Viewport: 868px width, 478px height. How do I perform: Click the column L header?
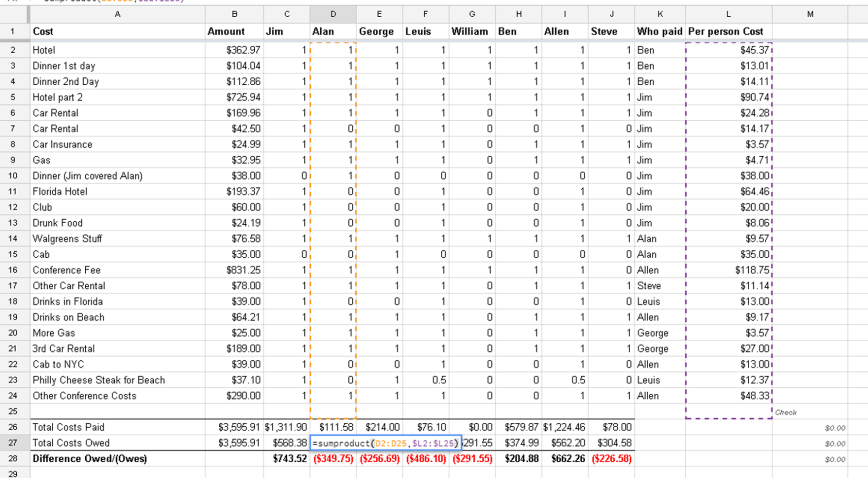728,14
